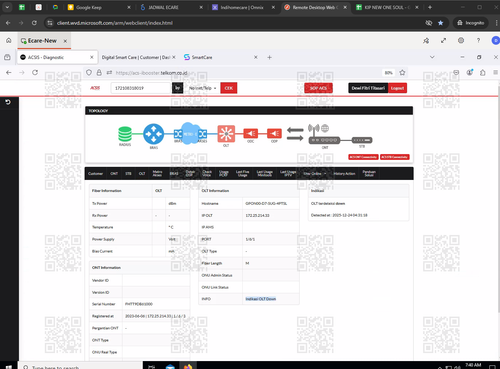Screen dimensions: 500x369
Task: Click Windows taskbar search box
Action: coord(80,366)
